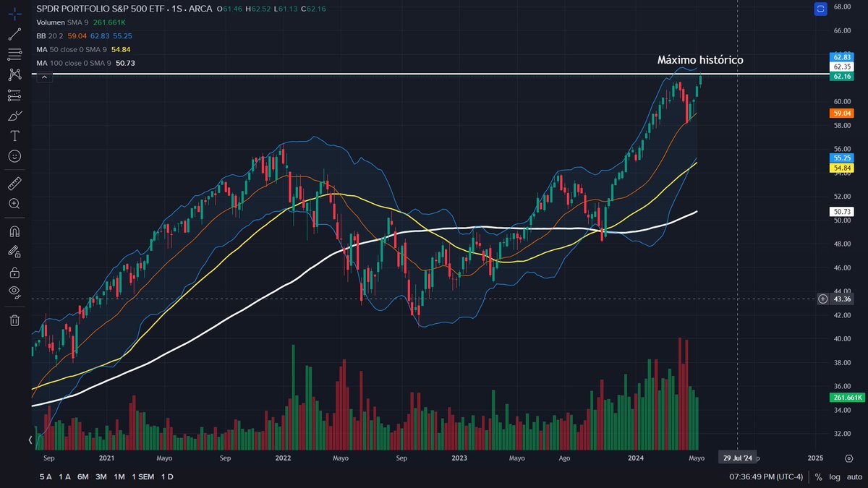Select the 6M time range
This screenshot has width=868, height=488.
[83, 477]
